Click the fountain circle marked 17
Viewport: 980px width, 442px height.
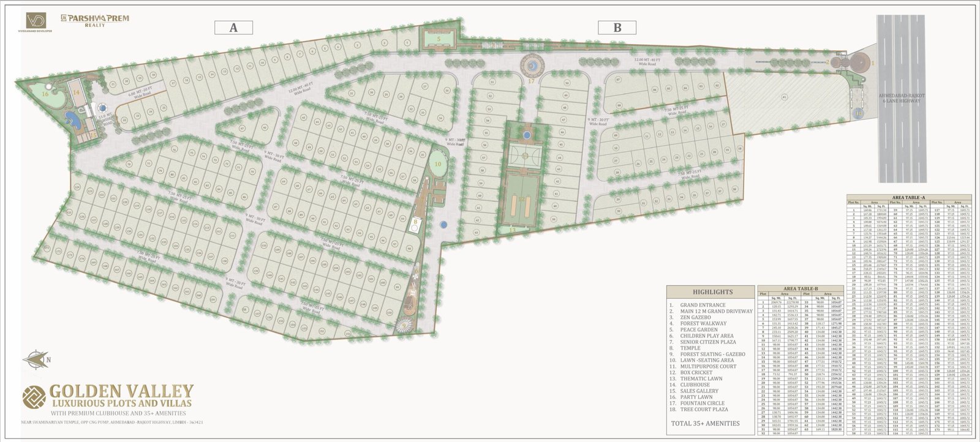pyautogui.click(x=531, y=65)
